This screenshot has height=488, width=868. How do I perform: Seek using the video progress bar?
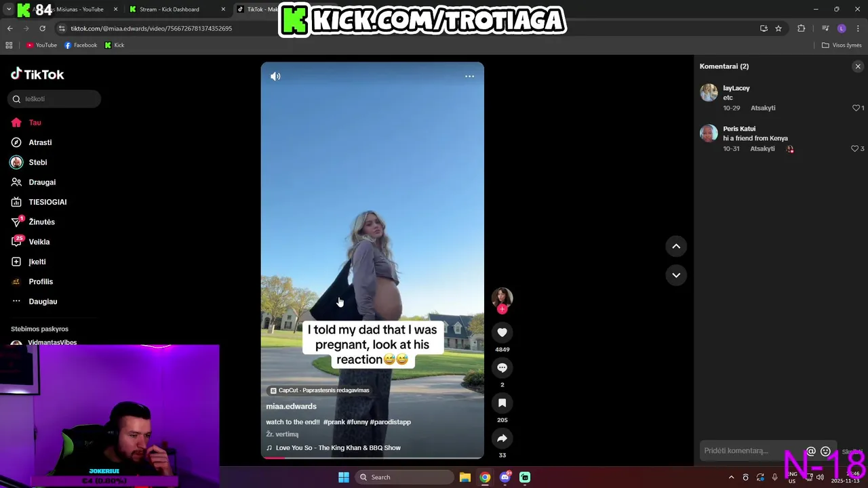[x=372, y=457]
